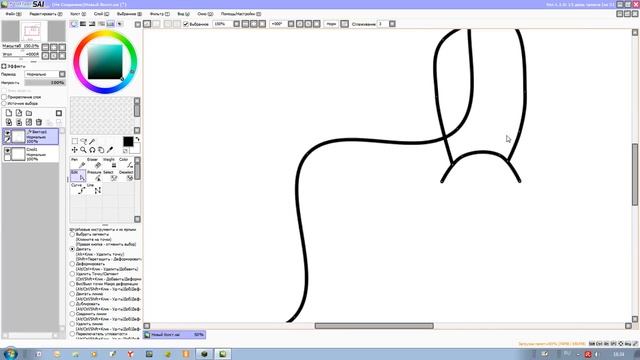This screenshot has width=640, height=360.
Task: Select Выбрать сегменты radio option
Action: click(72, 235)
